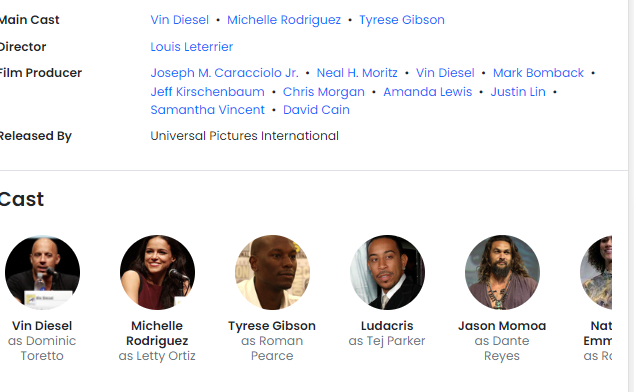Open producer Chris Morgan link
Viewport: 634px width, 392px height.
[324, 92]
